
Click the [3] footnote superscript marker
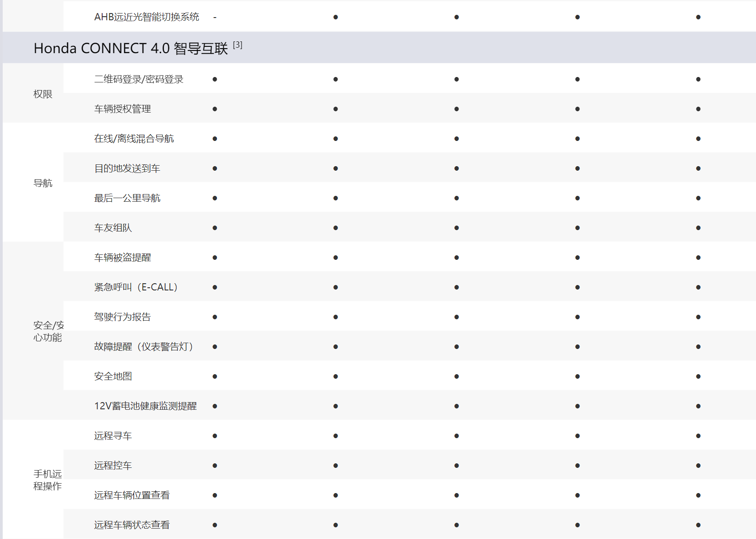point(238,45)
